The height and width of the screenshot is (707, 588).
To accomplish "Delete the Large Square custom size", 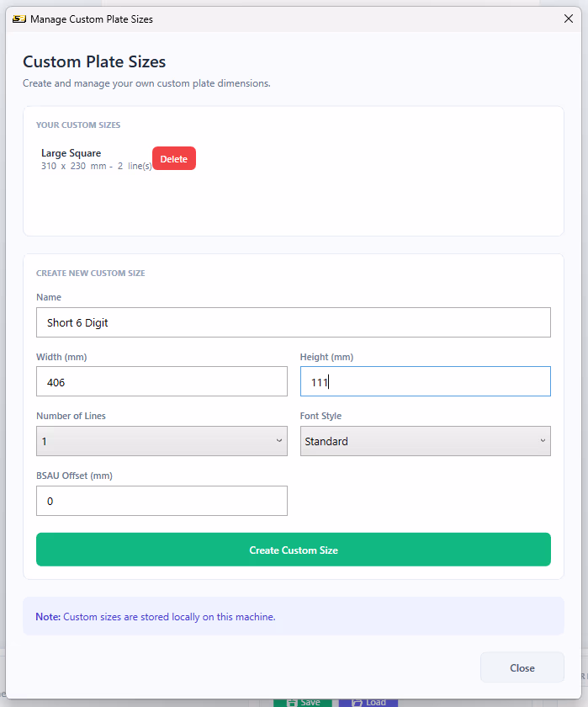I will pos(174,159).
